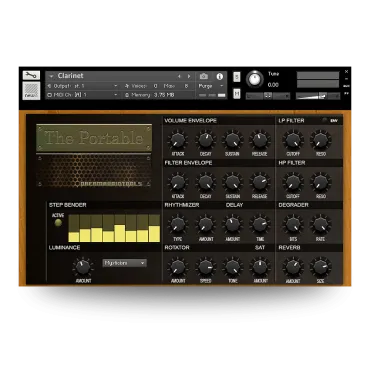
Task: Click the Filter Envelope DECAY knob
Action: click(x=205, y=182)
